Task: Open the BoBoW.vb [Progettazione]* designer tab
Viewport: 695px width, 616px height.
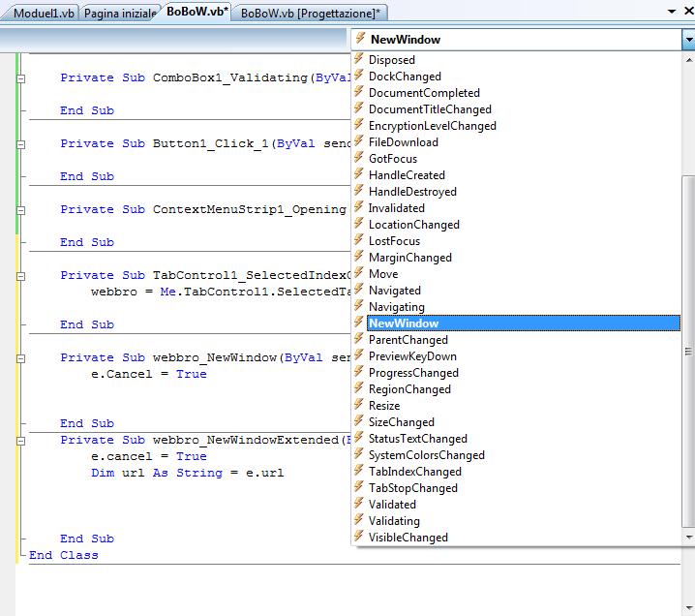Action: coord(311,13)
